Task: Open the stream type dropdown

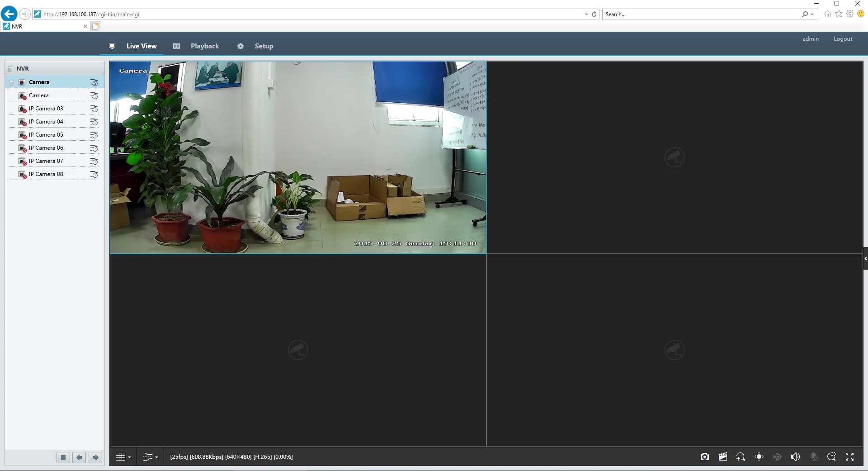Action: point(151,457)
